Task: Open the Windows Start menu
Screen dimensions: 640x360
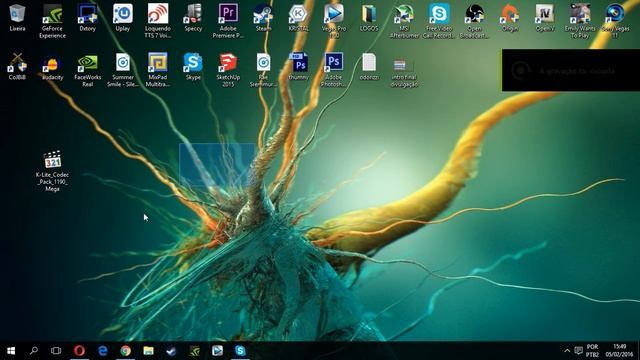Action: pos(11,351)
